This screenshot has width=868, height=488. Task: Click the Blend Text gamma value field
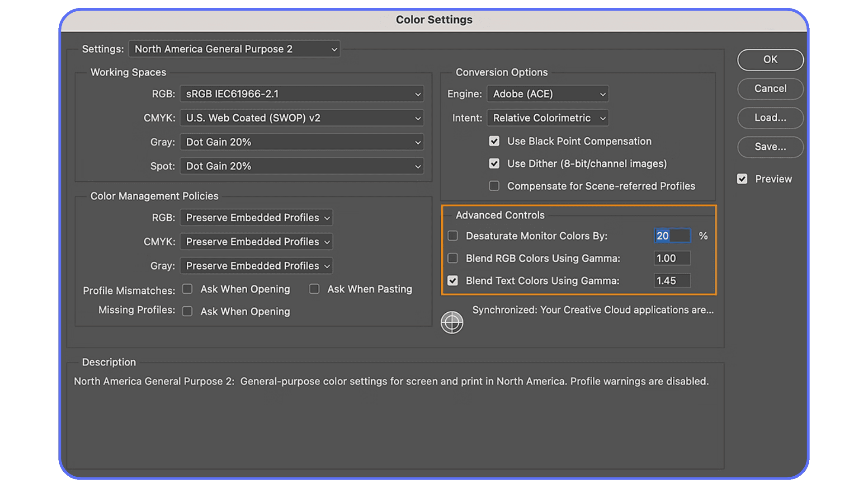672,281
